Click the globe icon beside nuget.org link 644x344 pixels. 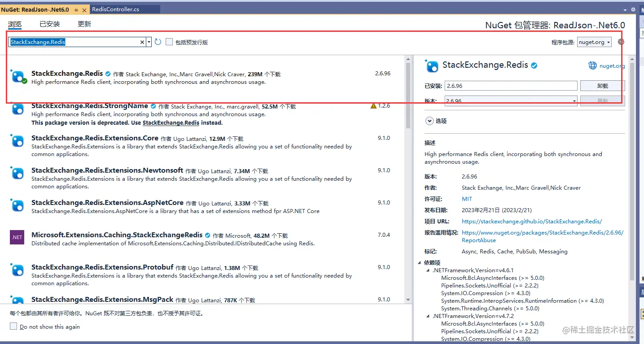592,65
